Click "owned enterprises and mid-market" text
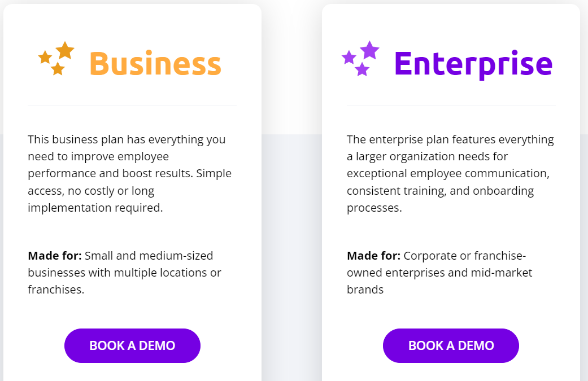Screen dimensions: 588x381 pos(439,273)
